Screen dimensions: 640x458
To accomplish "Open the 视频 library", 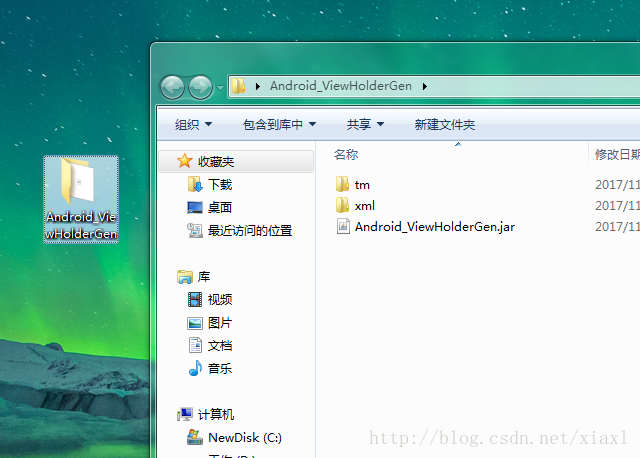I will click(x=220, y=300).
